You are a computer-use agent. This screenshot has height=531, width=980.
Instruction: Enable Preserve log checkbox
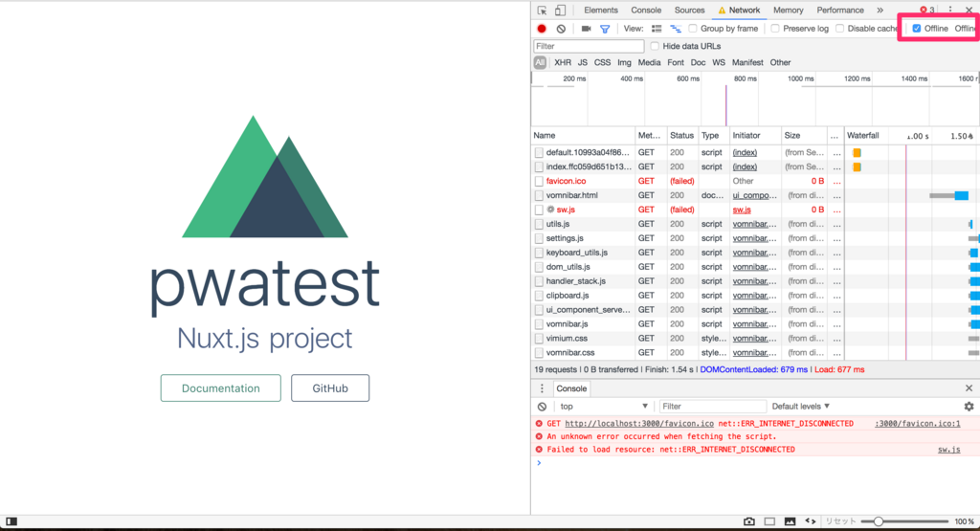(775, 29)
